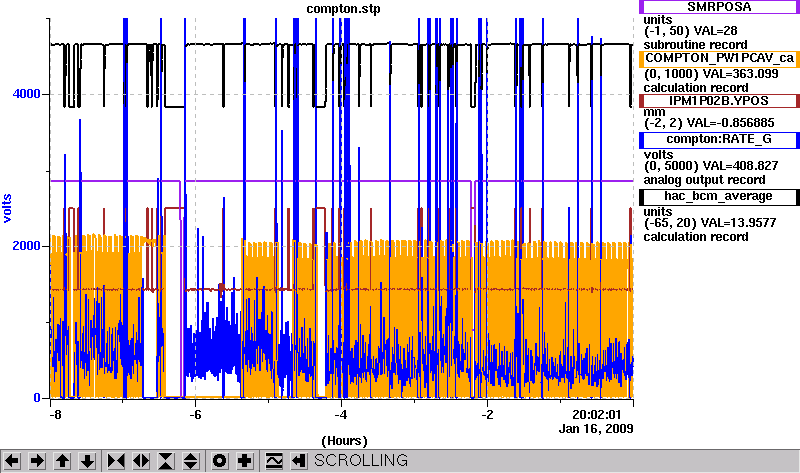This screenshot has width=800, height=473.
Task: Click the 'subroutine record' description text
Action: click(695, 45)
